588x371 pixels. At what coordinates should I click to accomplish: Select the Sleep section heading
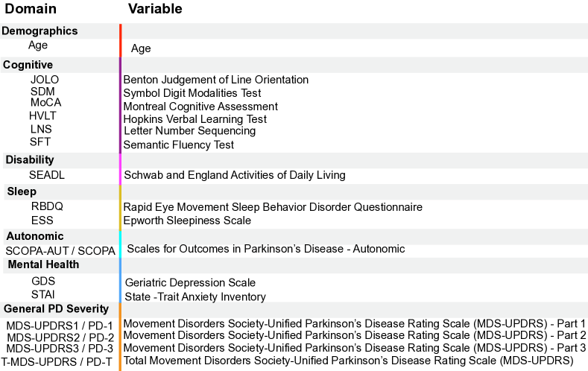point(21,191)
